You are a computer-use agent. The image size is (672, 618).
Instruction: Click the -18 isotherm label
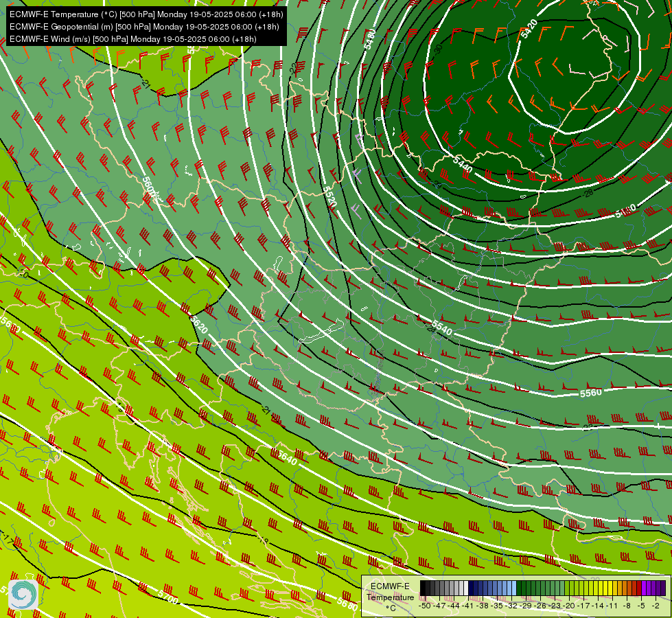(263, 541)
